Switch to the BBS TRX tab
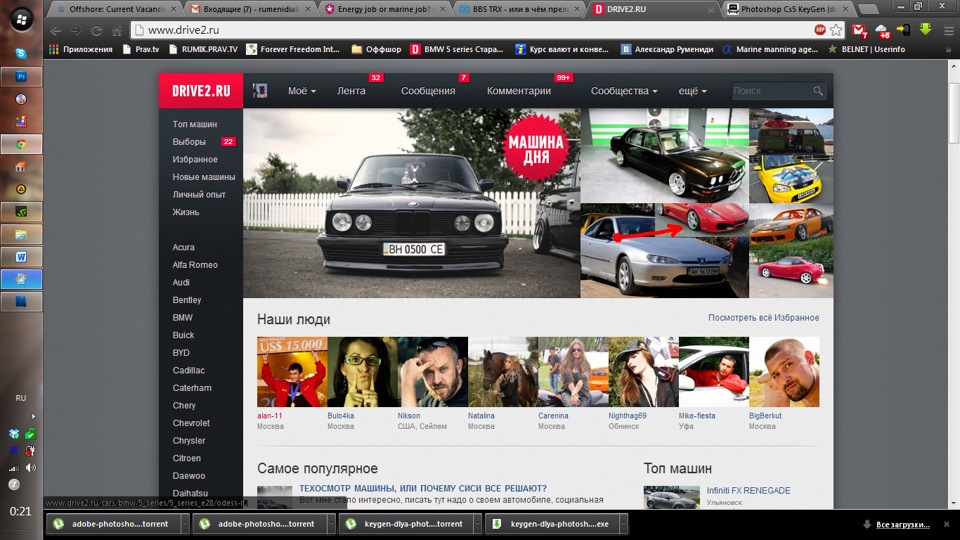Screen dimensions: 960x540 point(519,9)
